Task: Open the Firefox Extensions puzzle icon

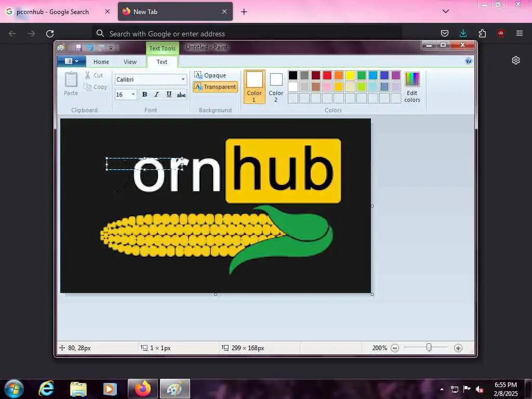Action: tap(482, 33)
